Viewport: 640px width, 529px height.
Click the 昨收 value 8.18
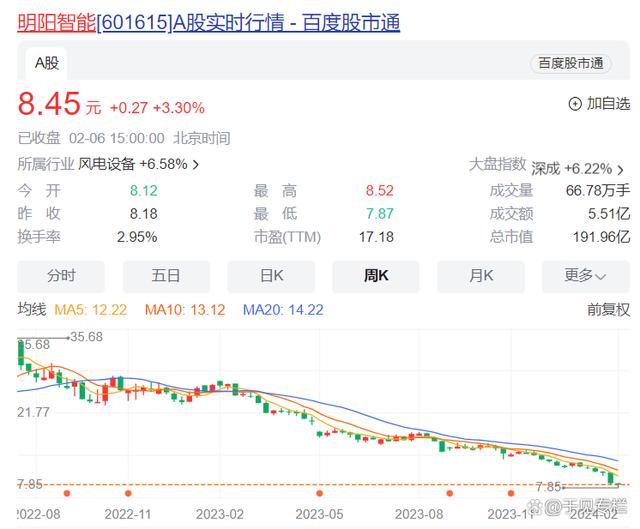point(144,214)
